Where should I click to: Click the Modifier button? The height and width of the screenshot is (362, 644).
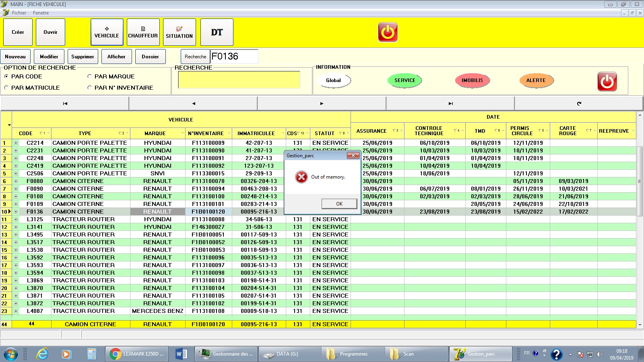(x=49, y=57)
